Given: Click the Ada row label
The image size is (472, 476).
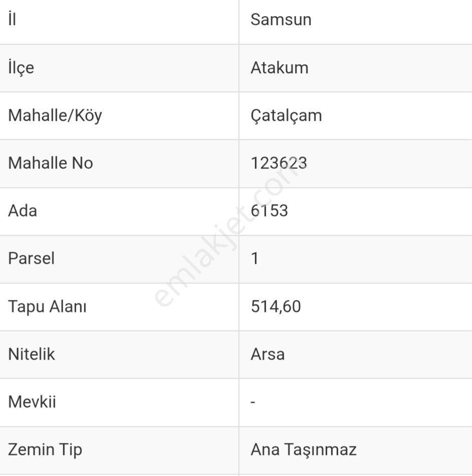Looking at the screenshot, I should coord(23,211).
